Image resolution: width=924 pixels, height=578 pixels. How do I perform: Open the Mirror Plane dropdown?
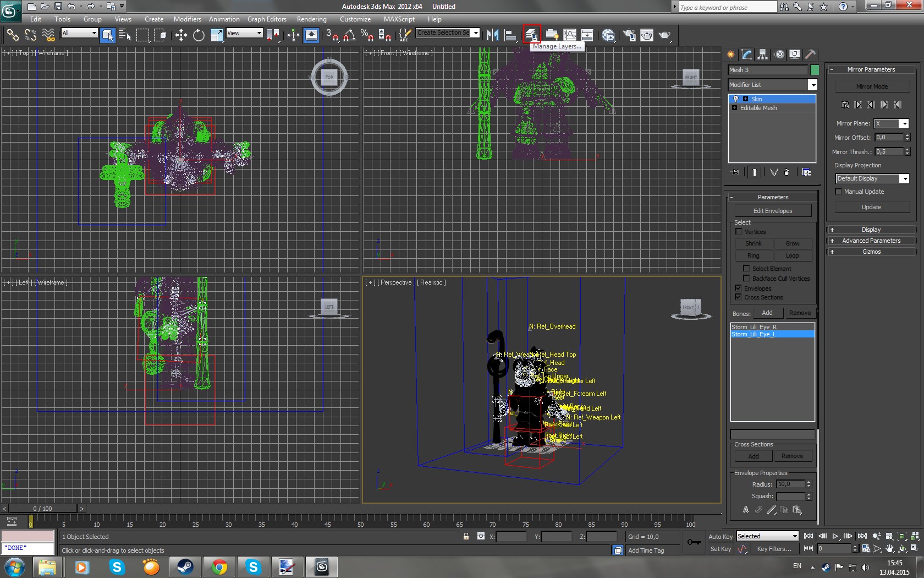point(904,124)
